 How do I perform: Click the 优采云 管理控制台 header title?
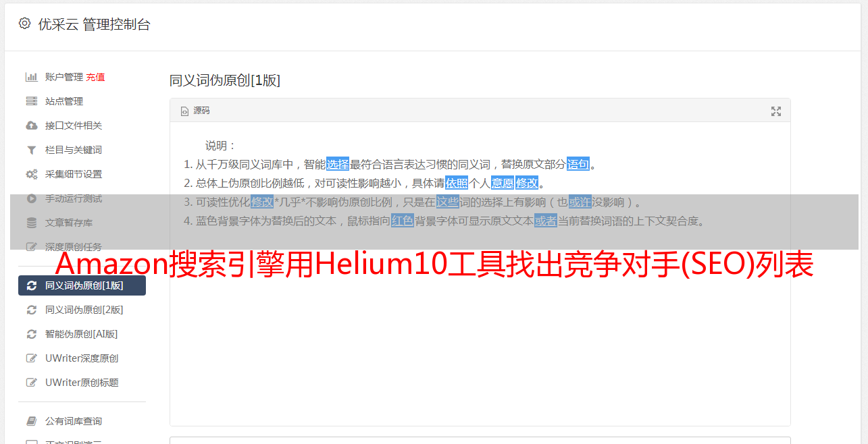[x=94, y=24]
